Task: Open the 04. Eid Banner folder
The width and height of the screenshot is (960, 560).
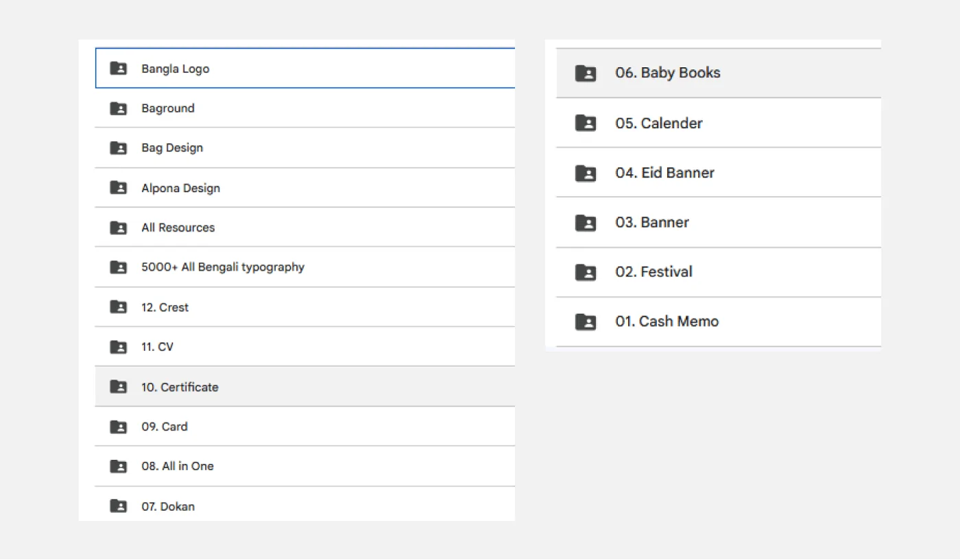Action: coord(664,173)
